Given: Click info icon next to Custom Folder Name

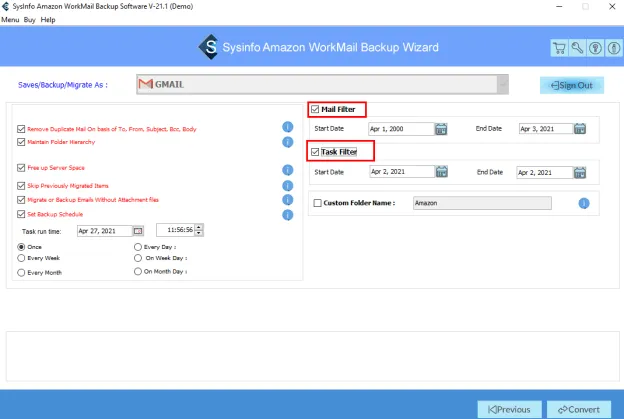Looking at the screenshot, I should click(583, 203).
